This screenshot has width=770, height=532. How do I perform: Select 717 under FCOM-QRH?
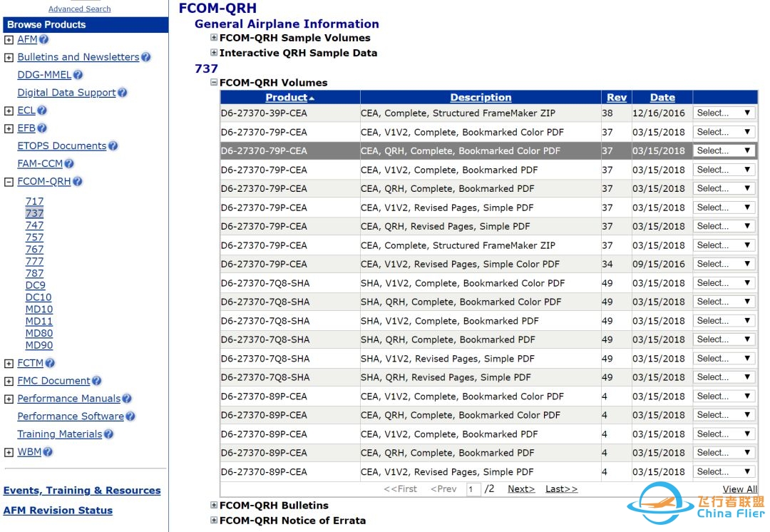point(34,201)
